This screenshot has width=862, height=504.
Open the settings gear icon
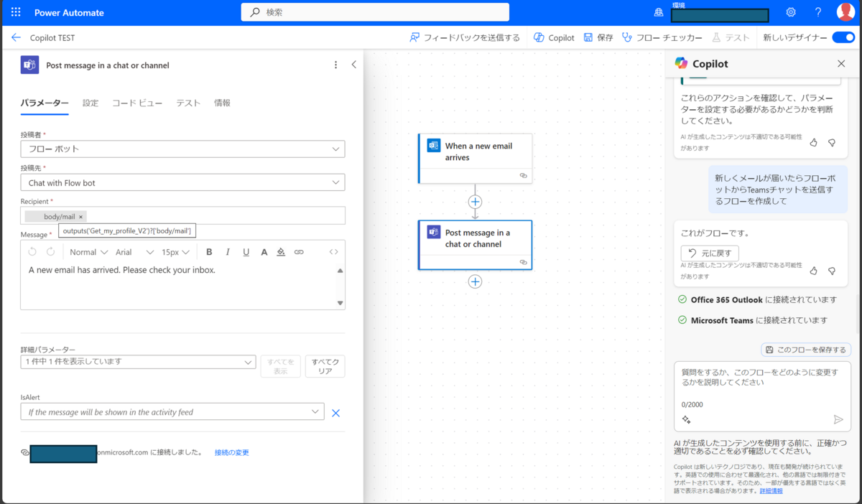pyautogui.click(x=791, y=12)
